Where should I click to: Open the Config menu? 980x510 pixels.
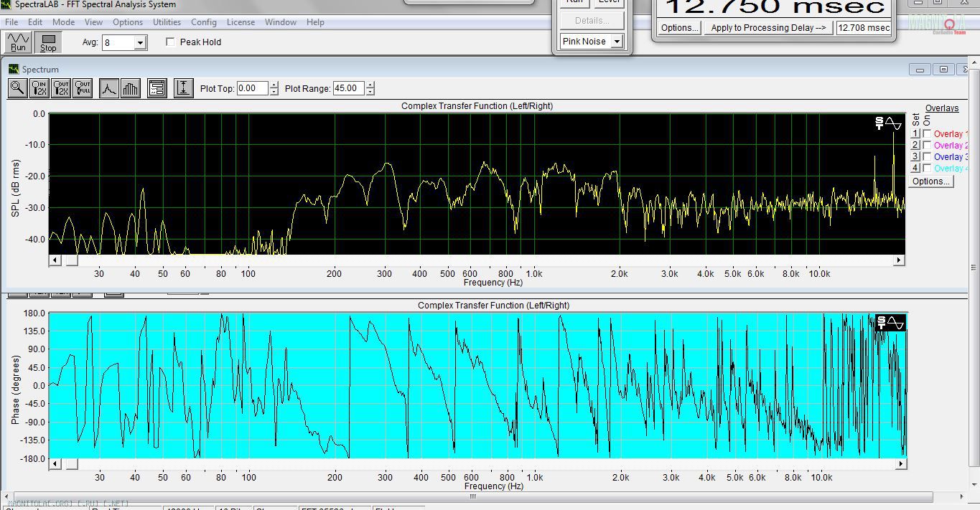(204, 22)
